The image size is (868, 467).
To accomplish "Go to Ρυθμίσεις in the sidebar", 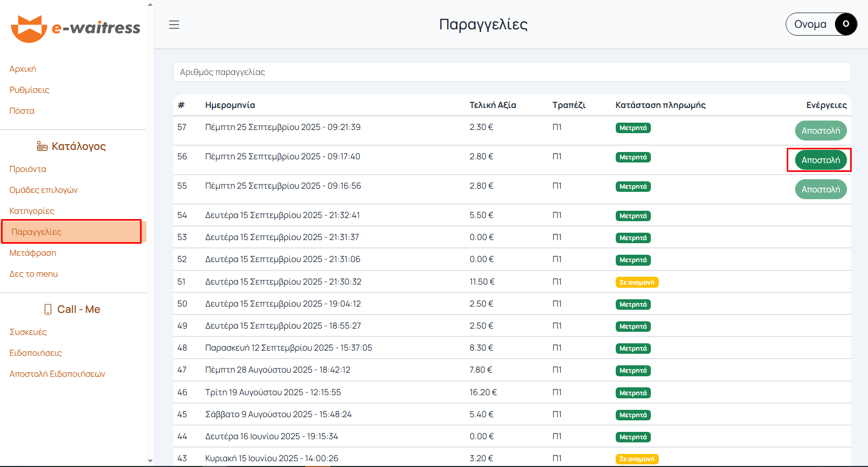I will click(29, 90).
